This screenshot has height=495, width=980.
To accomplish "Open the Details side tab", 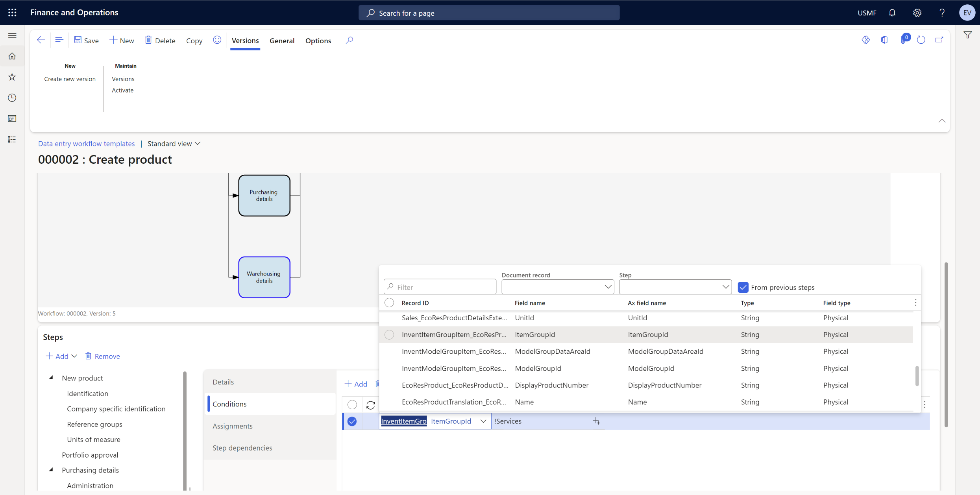I will (x=271, y=382).
